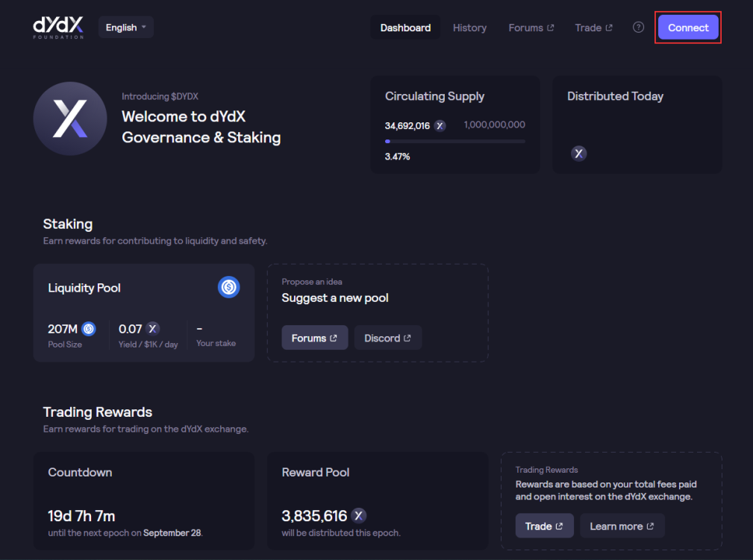This screenshot has height=560, width=753.
Task: Click the DYDX icon next to 0.07 yield
Action: coord(152,329)
